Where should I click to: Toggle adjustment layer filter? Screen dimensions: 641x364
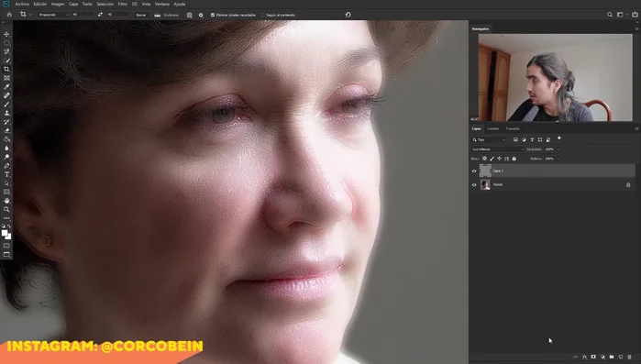(x=524, y=139)
